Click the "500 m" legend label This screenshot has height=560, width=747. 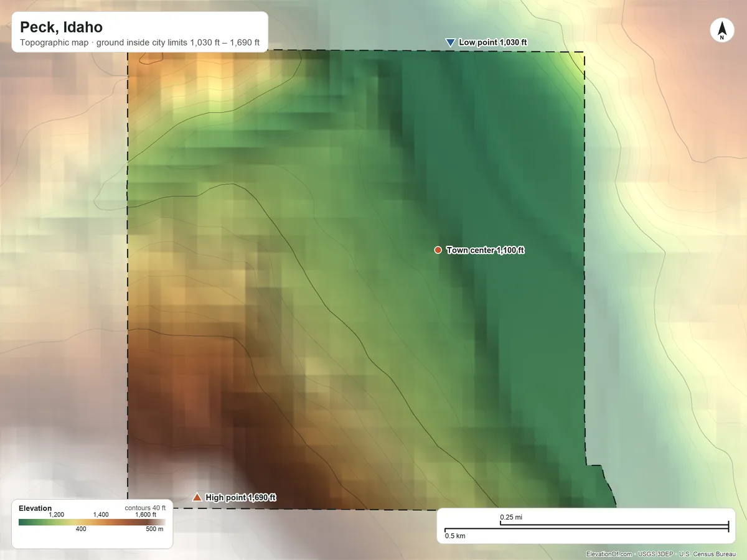tap(154, 530)
